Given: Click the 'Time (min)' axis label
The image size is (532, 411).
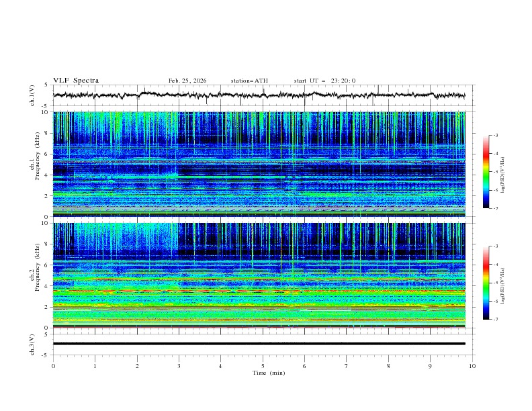Looking at the screenshot, I should 269,373.
